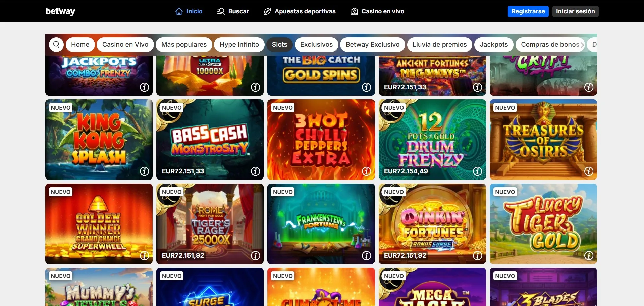Image resolution: width=644 pixels, height=306 pixels.
Task: Open info icon on Bass Cash Monstrosity
Action: [x=255, y=171]
